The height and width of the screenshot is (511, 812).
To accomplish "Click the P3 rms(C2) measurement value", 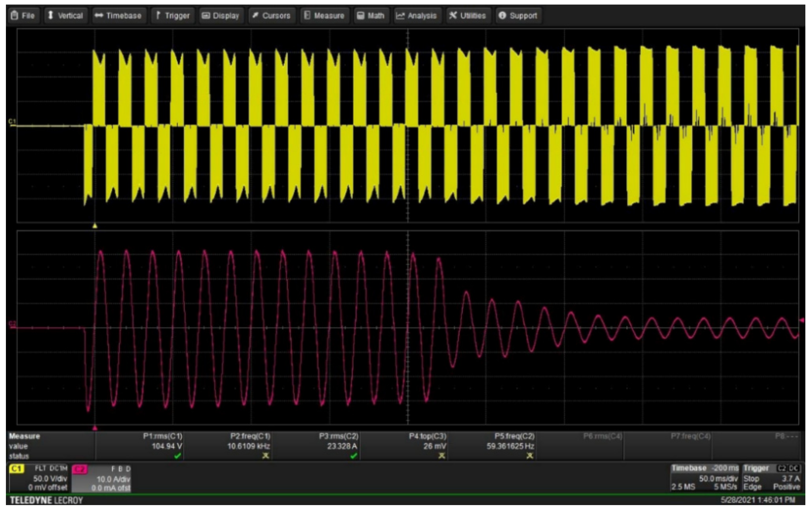I will click(x=342, y=446).
